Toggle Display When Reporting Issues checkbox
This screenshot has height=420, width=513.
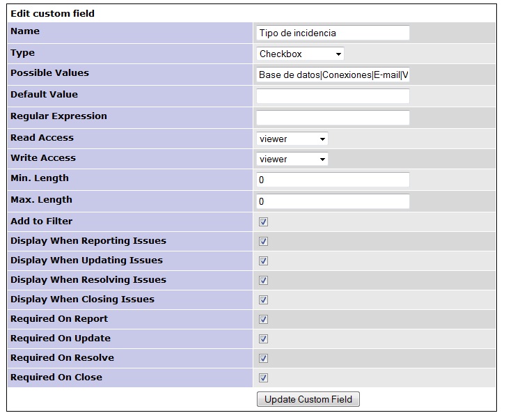tap(263, 242)
